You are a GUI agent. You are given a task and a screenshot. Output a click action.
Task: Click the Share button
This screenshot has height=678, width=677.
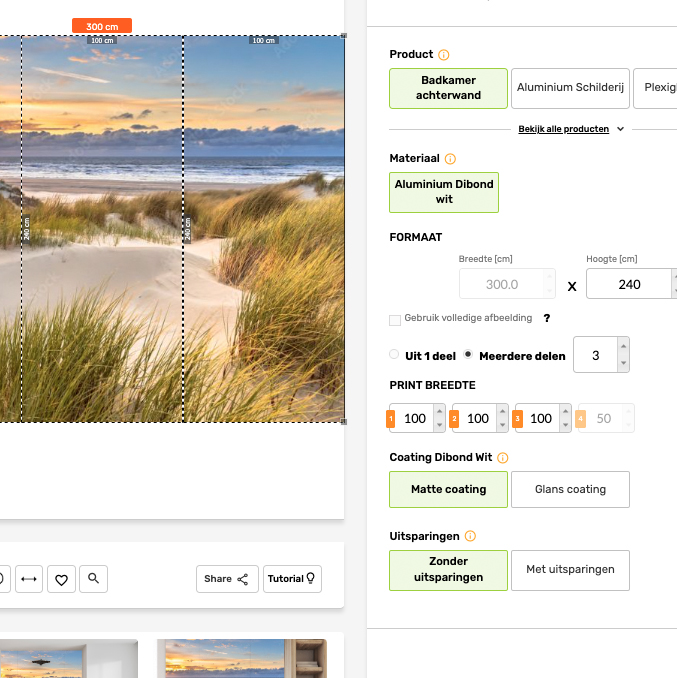(226, 579)
